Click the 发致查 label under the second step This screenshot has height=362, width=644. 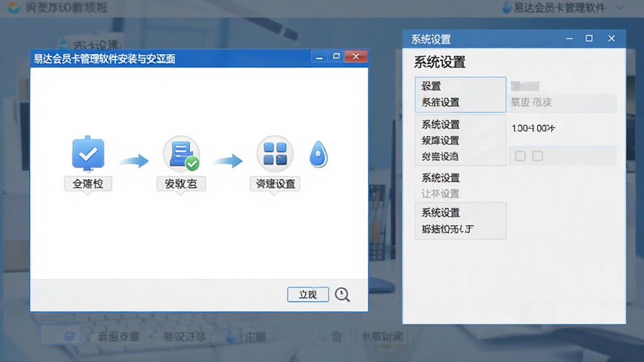(x=181, y=184)
